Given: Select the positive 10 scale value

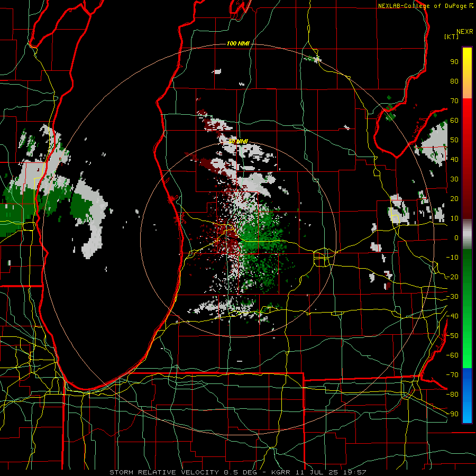Looking at the screenshot, I should point(454,218).
